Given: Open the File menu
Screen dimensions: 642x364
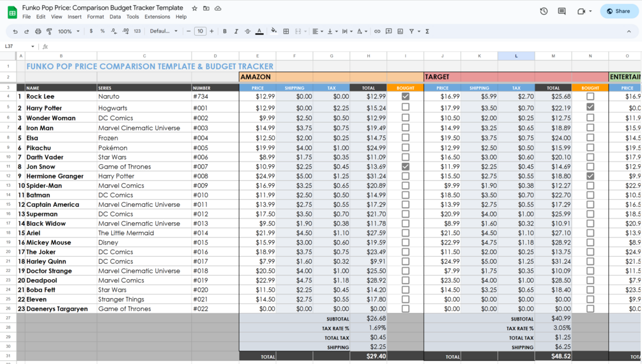Looking at the screenshot, I should 27,17.
